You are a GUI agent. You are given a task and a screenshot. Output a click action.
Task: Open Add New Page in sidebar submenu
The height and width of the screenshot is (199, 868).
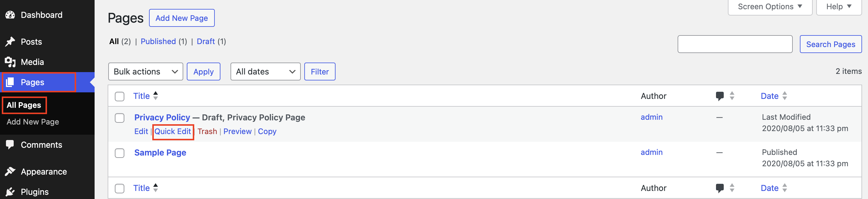click(33, 122)
